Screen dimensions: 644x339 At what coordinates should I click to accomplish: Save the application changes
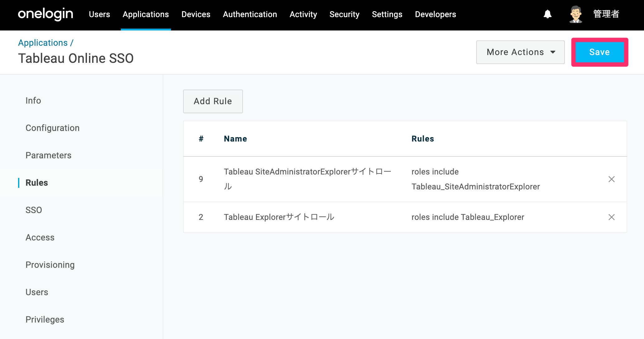pos(599,52)
